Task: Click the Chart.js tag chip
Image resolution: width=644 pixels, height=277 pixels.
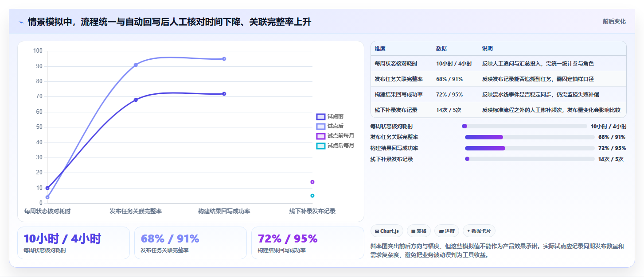Action: click(386, 231)
